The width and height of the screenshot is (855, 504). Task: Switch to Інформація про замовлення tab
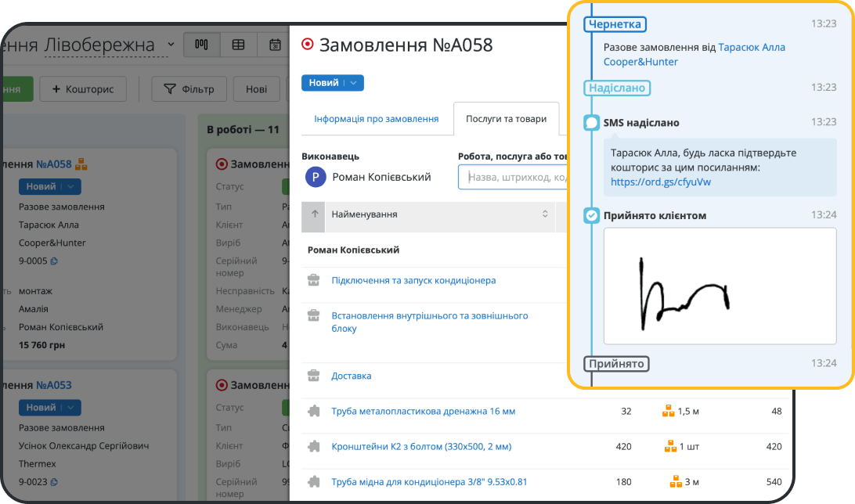coord(376,119)
